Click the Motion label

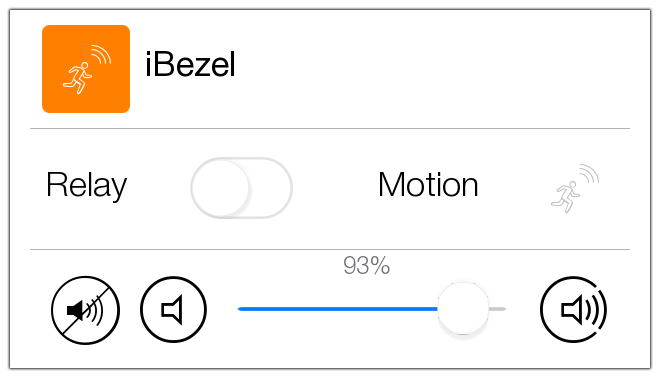[x=428, y=184]
